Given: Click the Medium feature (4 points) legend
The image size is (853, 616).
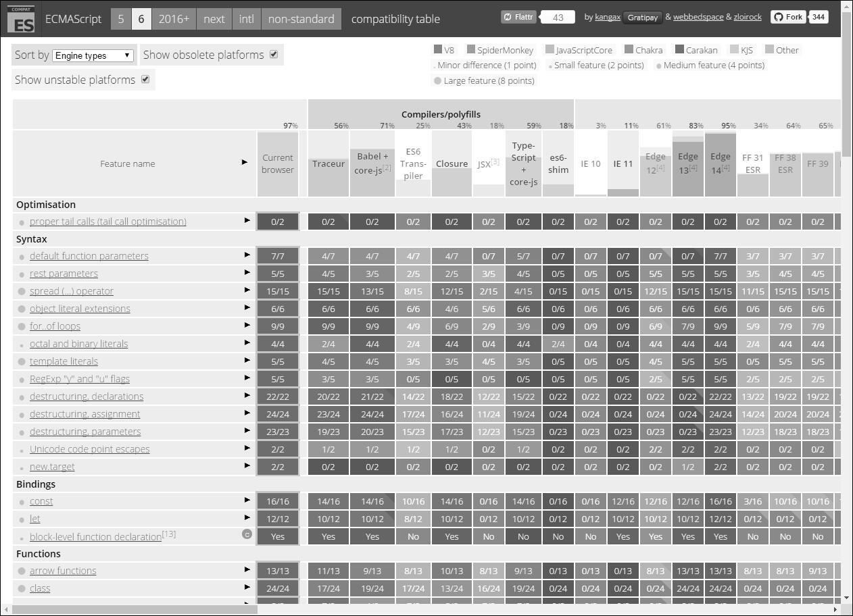Looking at the screenshot, I should coord(710,65).
